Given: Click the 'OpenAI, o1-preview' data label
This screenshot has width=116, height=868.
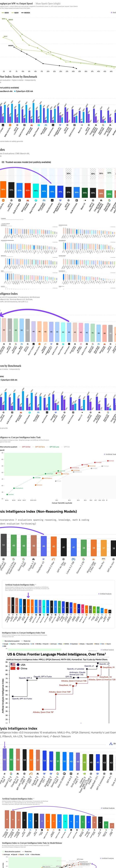Looking at the screenshot, I should (75, 669).
